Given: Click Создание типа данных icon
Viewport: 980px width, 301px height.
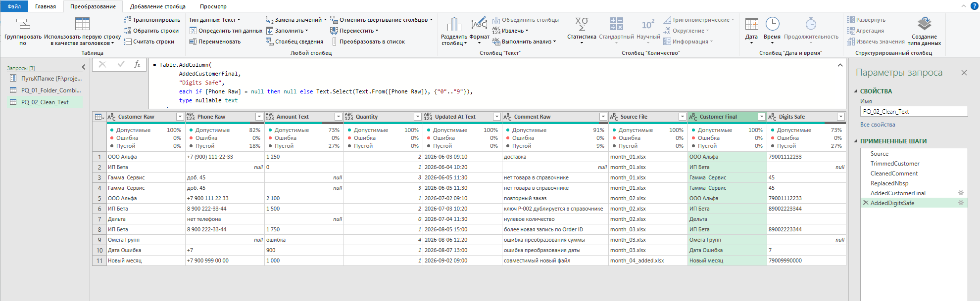Looking at the screenshot, I should 924,24.
